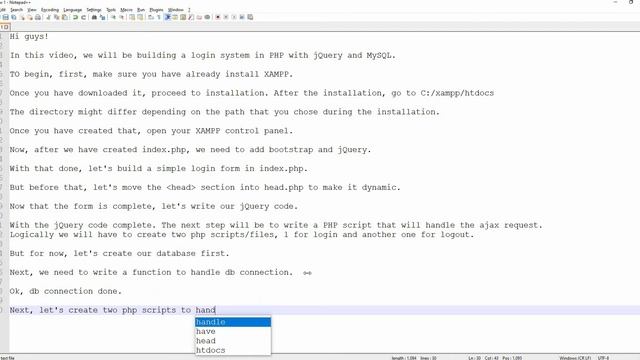Start macro recording with red record icon
The width and height of the screenshot is (640, 360).
tap(218, 17)
